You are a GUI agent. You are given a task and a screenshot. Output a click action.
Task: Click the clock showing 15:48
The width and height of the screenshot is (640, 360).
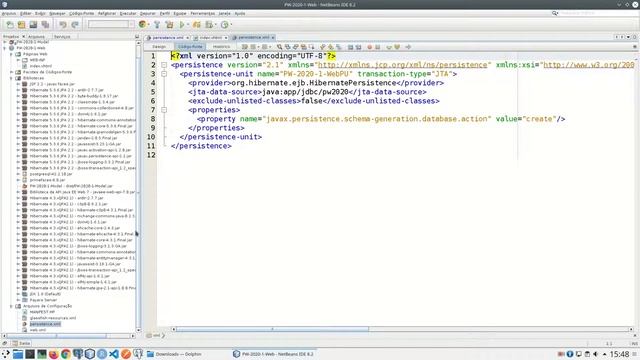pyautogui.click(x=619, y=354)
